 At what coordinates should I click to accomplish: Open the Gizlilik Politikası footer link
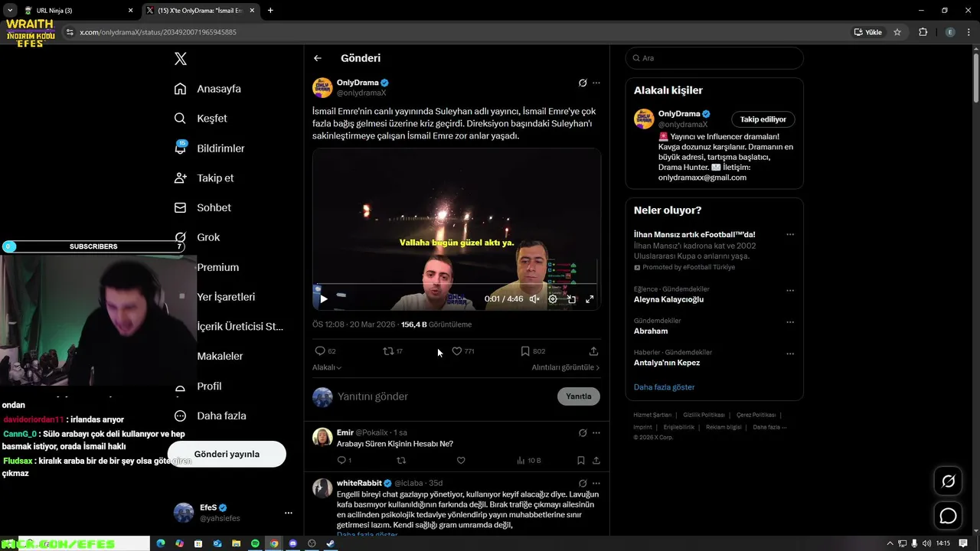[x=704, y=415]
